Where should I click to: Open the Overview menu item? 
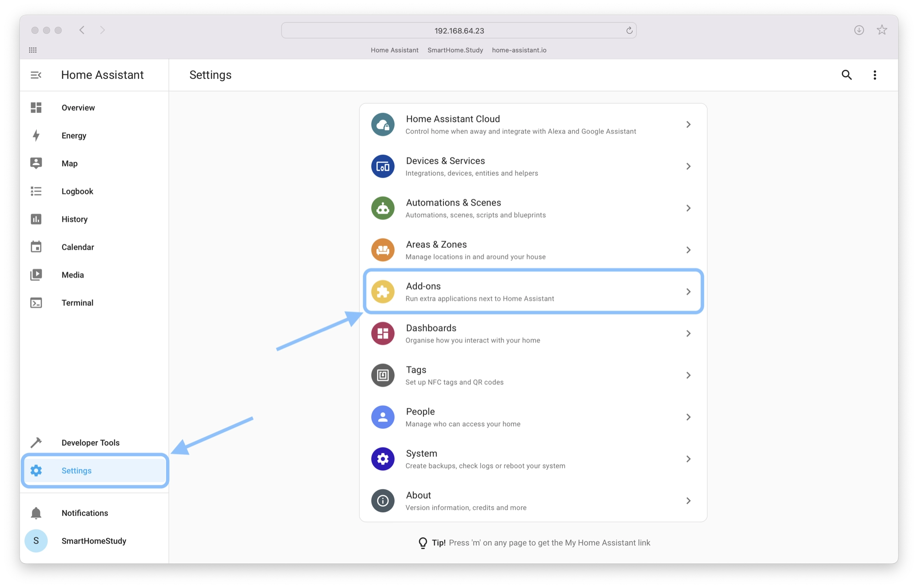(95, 107)
